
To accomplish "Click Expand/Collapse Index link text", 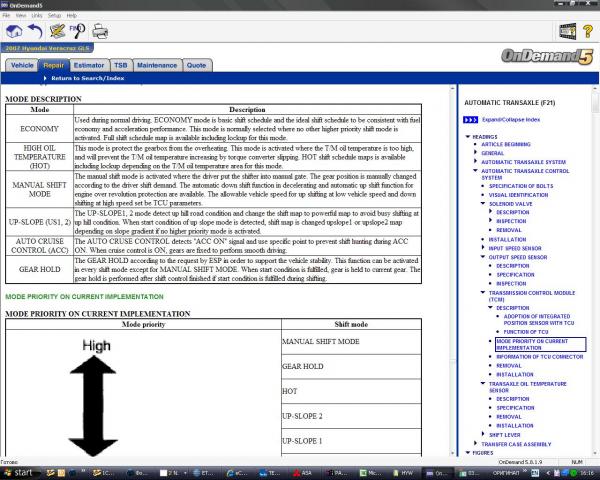I will pos(511,120).
